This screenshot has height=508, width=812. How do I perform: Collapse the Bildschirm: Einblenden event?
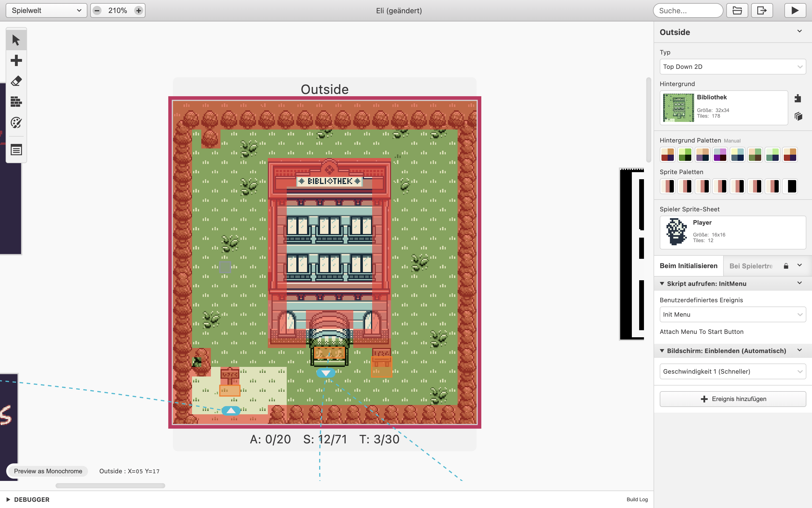[x=662, y=351]
